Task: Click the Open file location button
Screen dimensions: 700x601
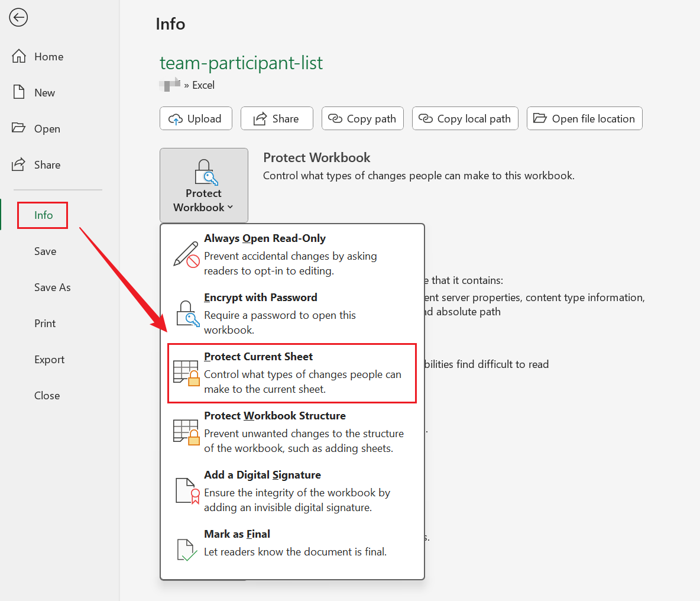Action: pyautogui.click(x=584, y=119)
